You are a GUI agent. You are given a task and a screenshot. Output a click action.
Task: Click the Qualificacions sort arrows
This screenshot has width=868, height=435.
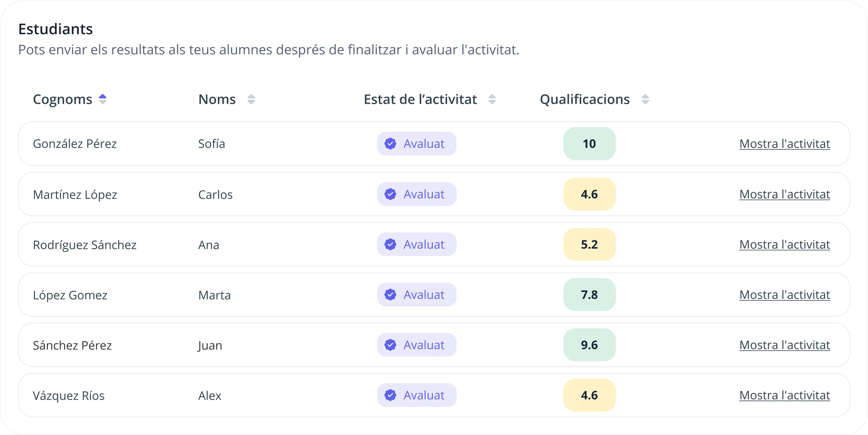(x=645, y=100)
